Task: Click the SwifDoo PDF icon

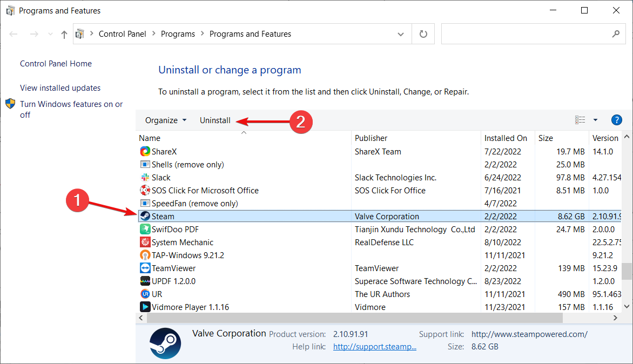Action: point(145,229)
